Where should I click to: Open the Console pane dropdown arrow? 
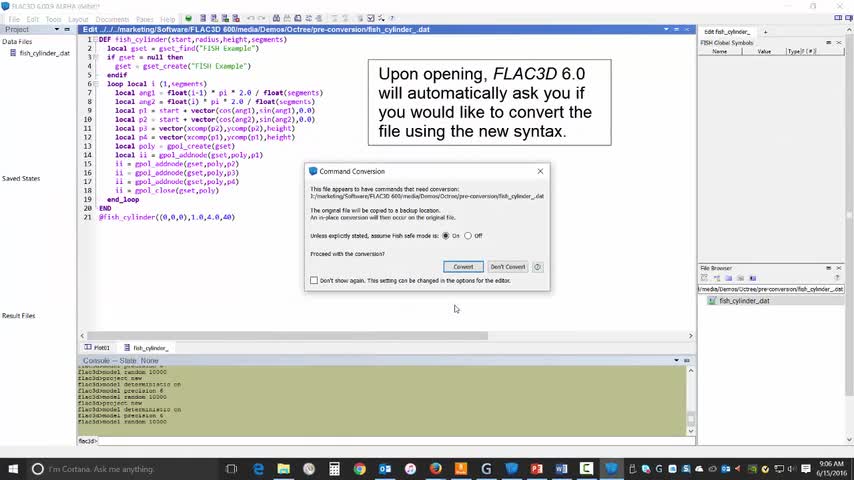(x=676, y=361)
